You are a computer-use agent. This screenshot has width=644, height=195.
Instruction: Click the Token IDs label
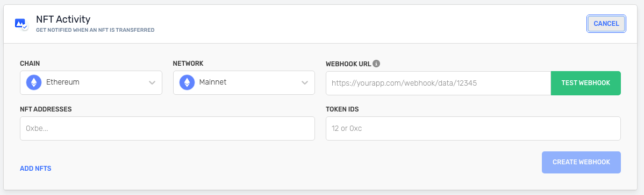click(x=342, y=109)
